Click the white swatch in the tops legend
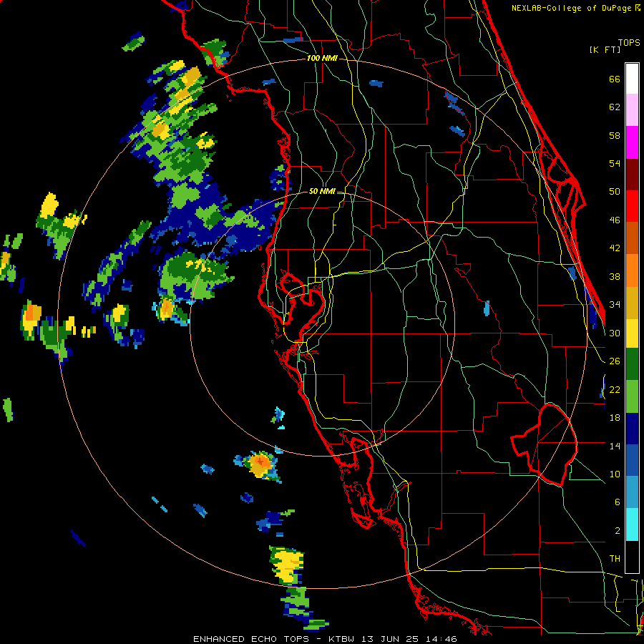The width and height of the screenshot is (644, 644). [632, 79]
